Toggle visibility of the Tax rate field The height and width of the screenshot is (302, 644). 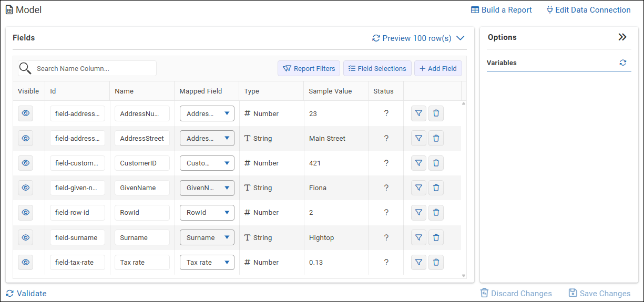coord(25,262)
